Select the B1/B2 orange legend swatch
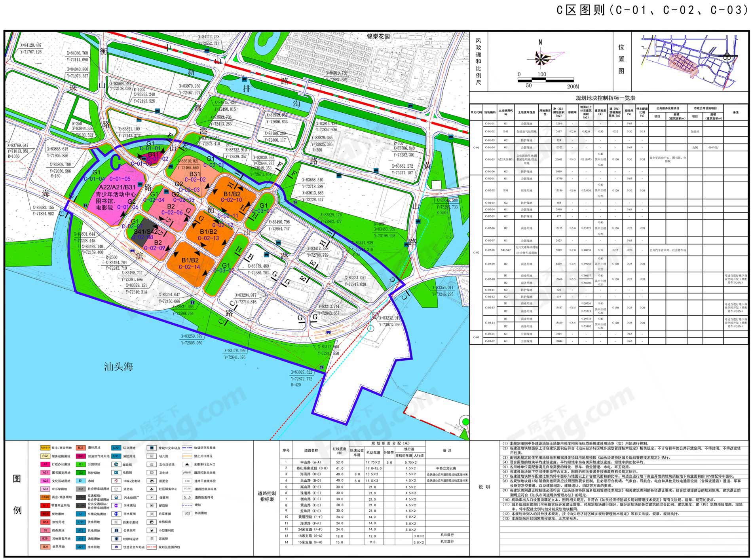This screenshot has height=560, width=752. coord(45,498)
